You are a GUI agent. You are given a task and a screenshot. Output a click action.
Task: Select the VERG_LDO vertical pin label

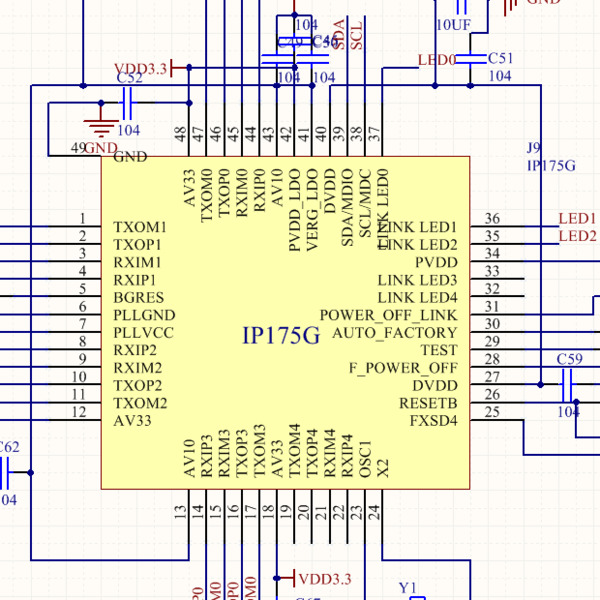312,210
